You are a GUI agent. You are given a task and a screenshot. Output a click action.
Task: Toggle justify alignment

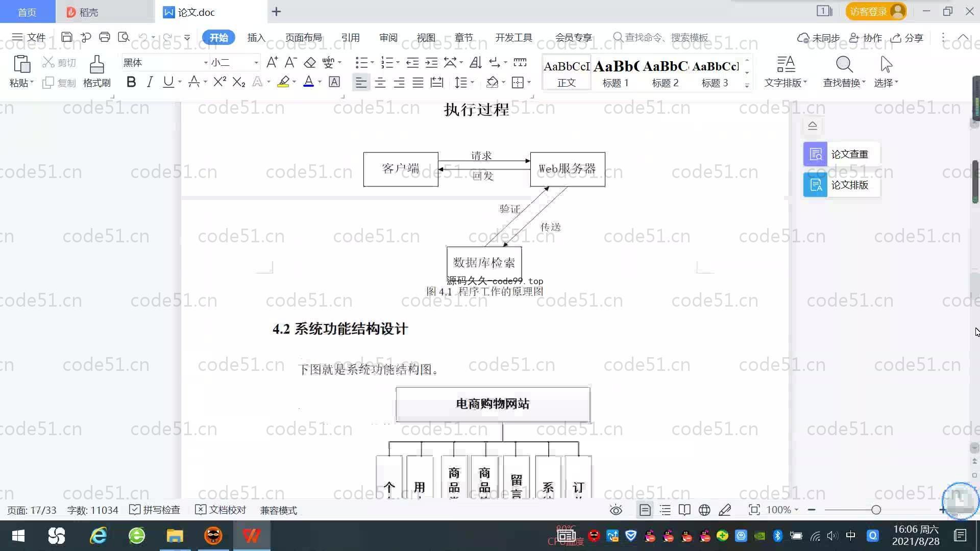point(418,82)
